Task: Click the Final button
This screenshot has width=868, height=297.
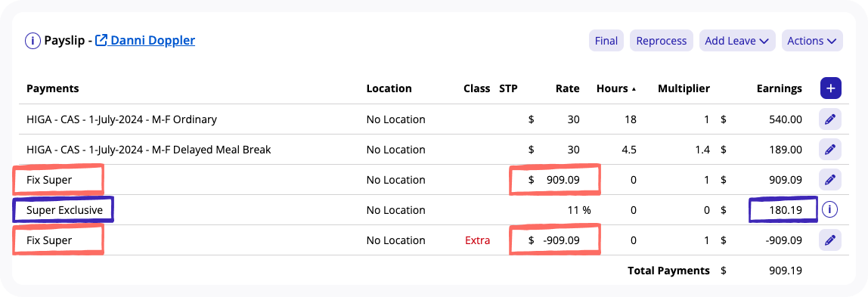Action: point(606,41)
